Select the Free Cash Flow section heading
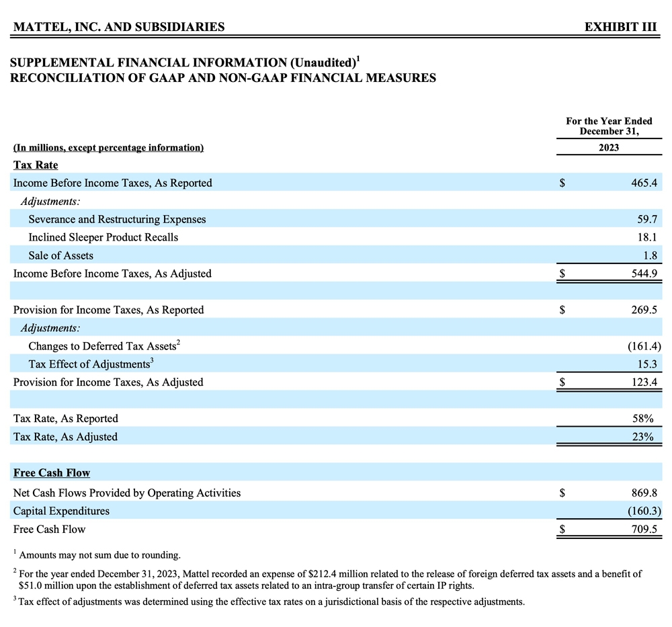The height and width of the screenshot is (627, 672). [51, 472]
